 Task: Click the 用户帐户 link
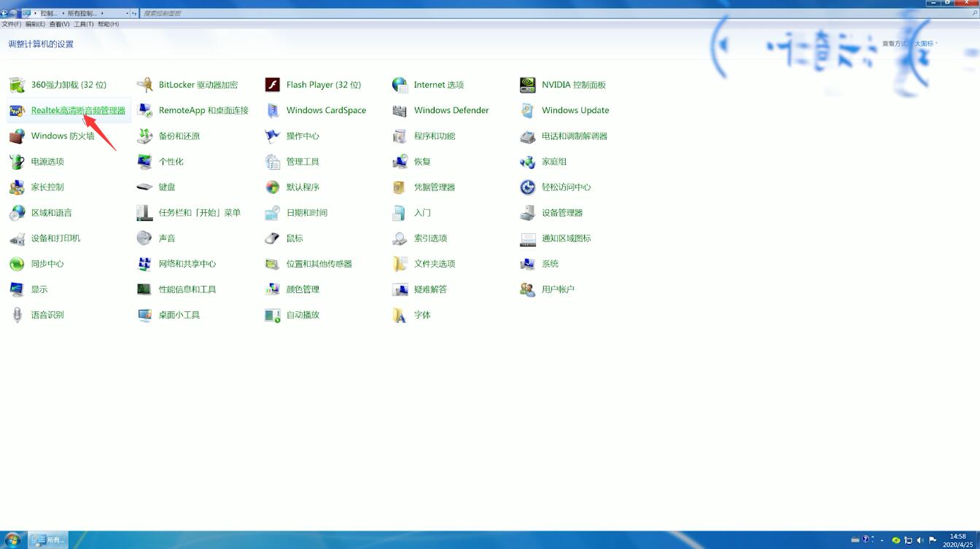pyautogui.click(x=559, y=289)
